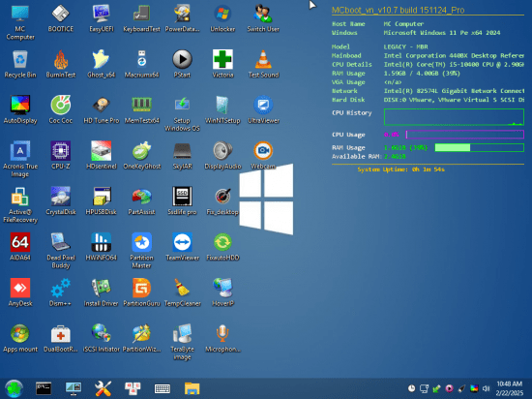Launch BOOTICE from the desktop

[x=60, y=18]
